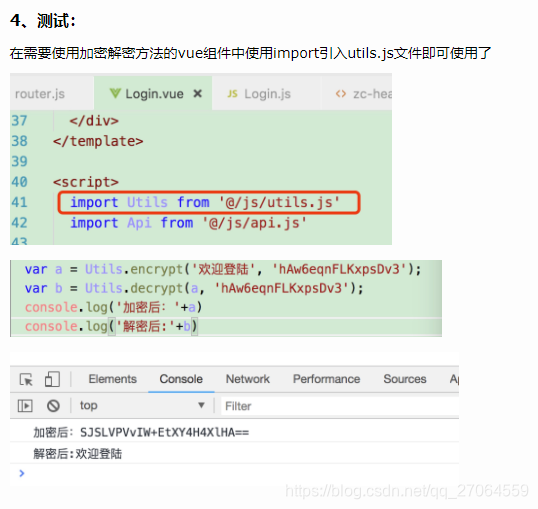Open the Network devtools tab
This screenshot has height=509, width=538.
pos(247,379)
